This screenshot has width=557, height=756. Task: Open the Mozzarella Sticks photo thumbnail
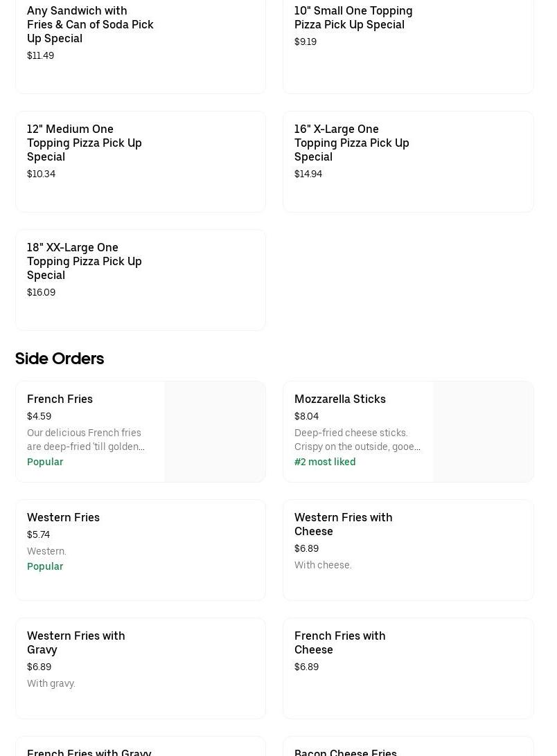coord(483,431)
